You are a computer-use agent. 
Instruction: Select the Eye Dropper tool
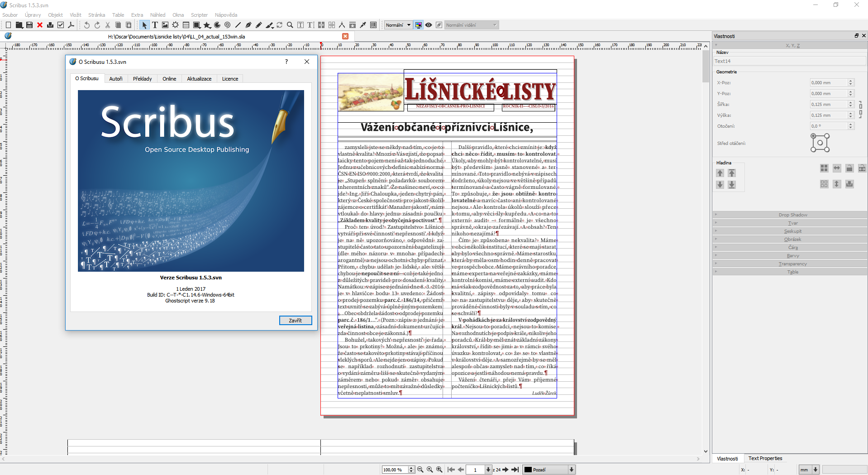[363, 25]
